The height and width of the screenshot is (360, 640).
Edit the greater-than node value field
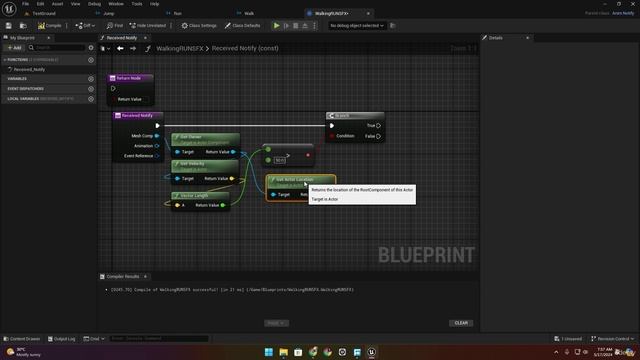click(x=280, y=160)
